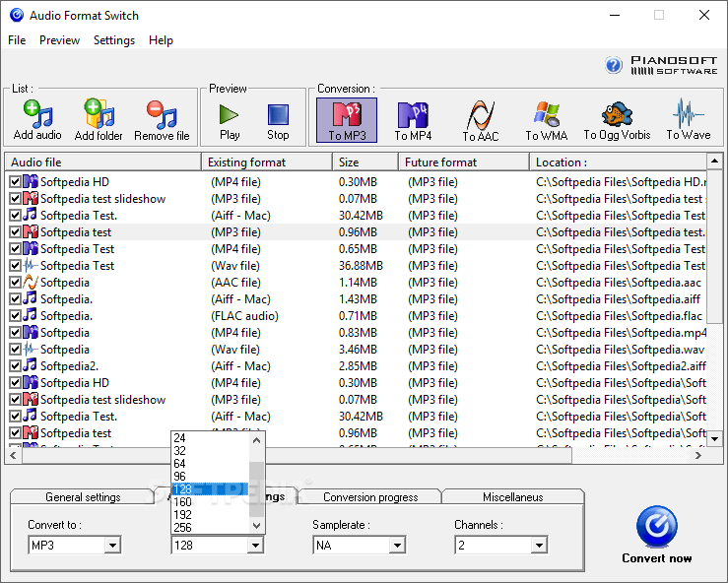The width and height of the screenshot is (728, 583).
Task: Click the AAC file icon of Softpedia row
Action: [x=31, y=282]
